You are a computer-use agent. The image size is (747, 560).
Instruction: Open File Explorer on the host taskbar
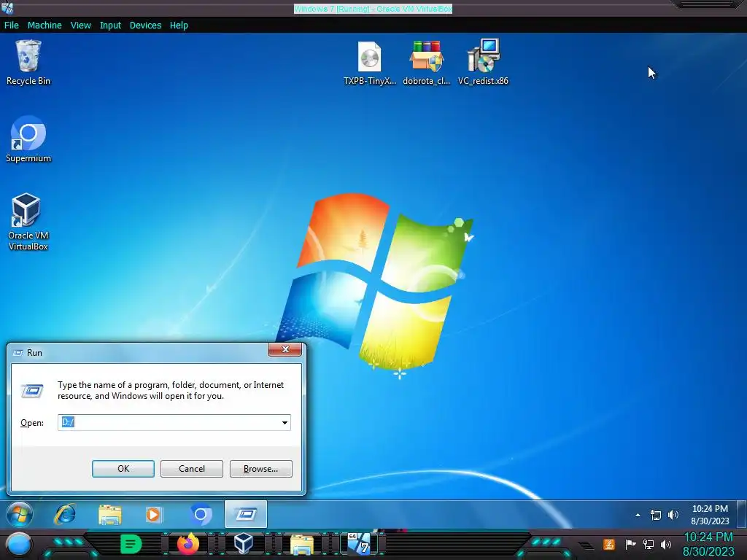[x=301, y=544]
